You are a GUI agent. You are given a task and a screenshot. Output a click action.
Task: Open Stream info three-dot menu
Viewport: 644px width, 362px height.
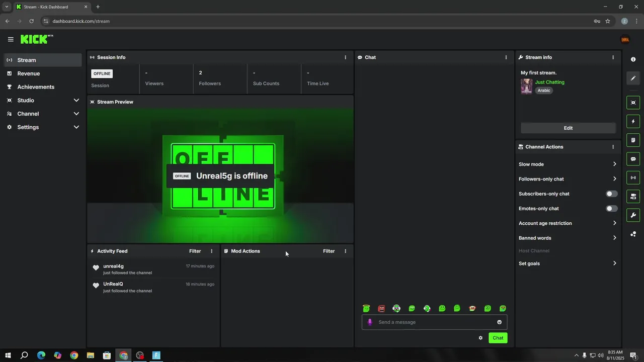pyautogui.click(x=613, y=57)
